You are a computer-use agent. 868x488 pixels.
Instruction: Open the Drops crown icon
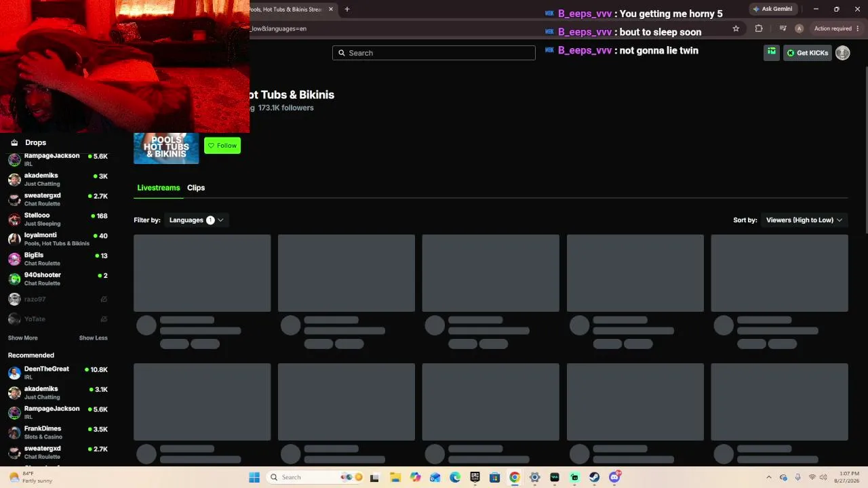(x=14, y=142)
